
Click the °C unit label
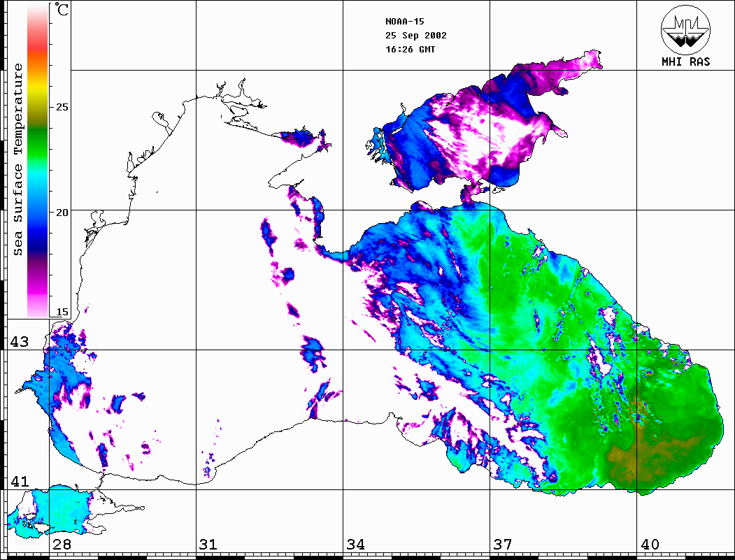[62, 9]
